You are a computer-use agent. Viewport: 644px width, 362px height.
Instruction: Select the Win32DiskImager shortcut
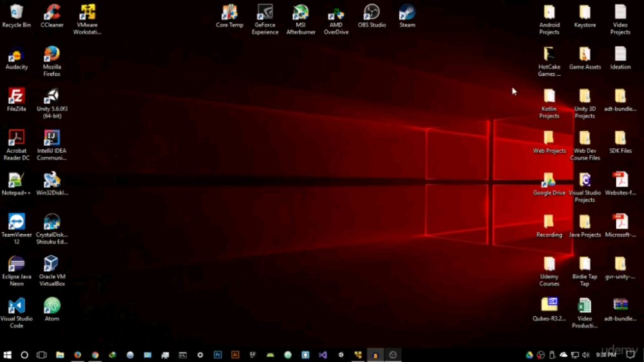pos(52,184)
